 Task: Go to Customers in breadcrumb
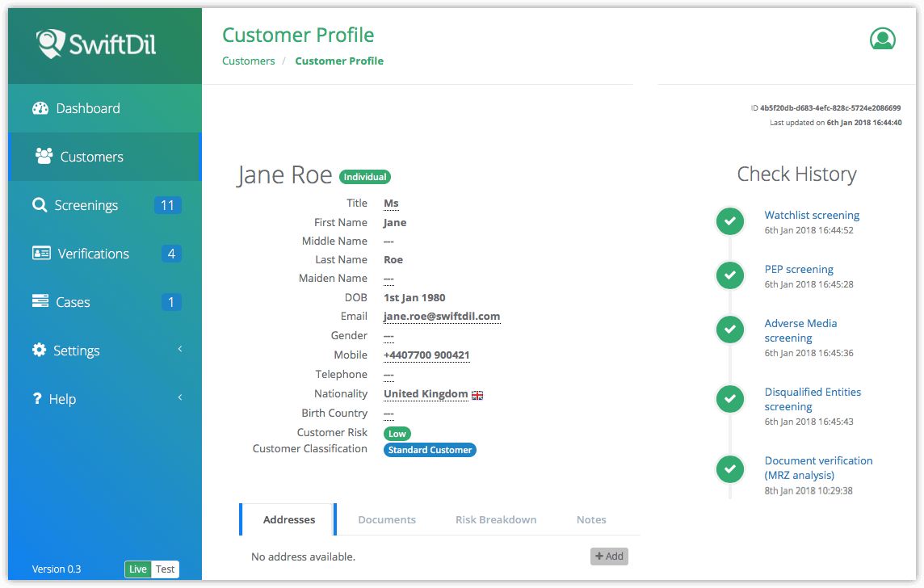pos(249,61)
